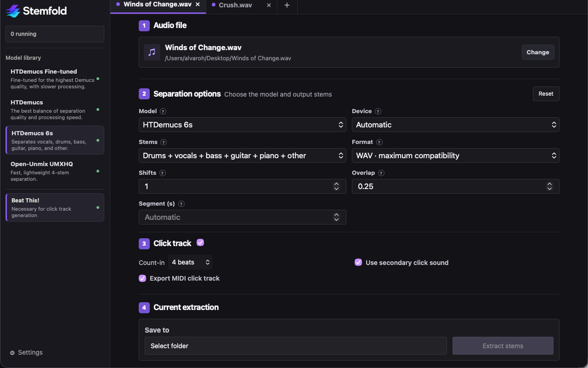Viewport: 588px width, 368px height.
Task: Click the music note audio file icon
Action: (x=152, y=52)
